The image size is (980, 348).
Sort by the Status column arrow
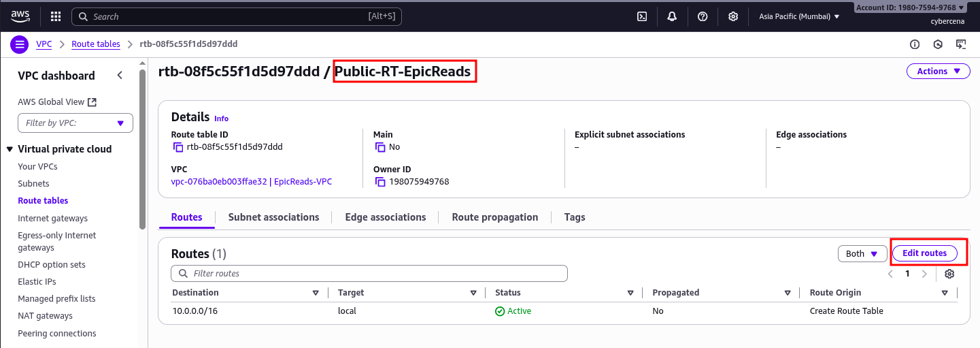630,293
